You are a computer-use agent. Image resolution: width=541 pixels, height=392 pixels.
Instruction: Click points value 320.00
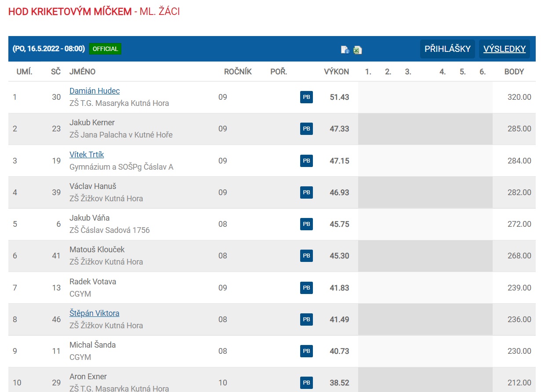coord(519,97)
